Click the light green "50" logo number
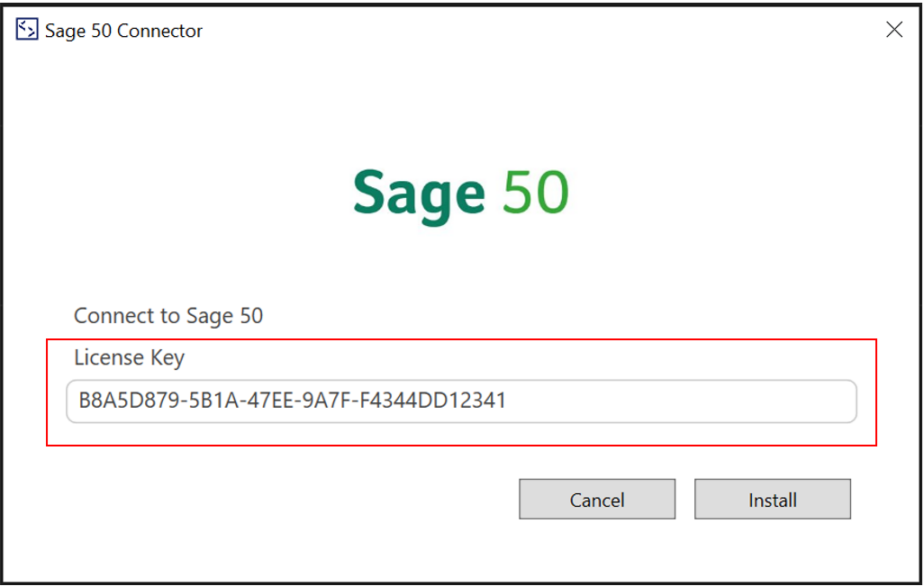 (536, 193)
